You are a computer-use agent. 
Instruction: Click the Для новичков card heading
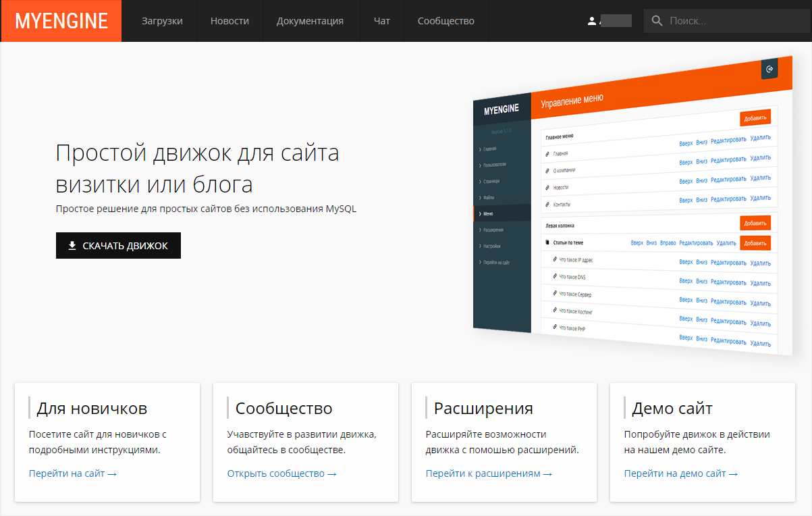[92, 409]
